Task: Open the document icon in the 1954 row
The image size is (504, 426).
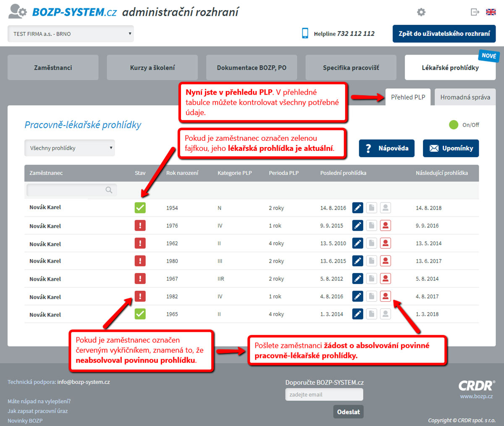Action: click(x=372, y=208)
